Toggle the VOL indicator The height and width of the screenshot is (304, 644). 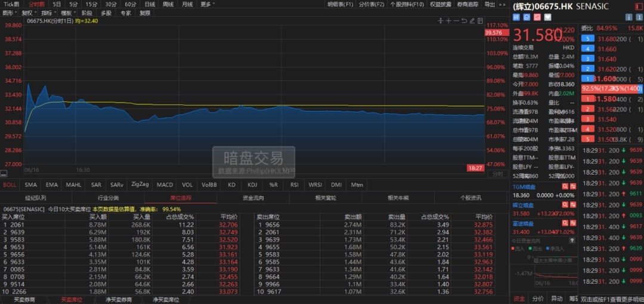tap(187, 185)
